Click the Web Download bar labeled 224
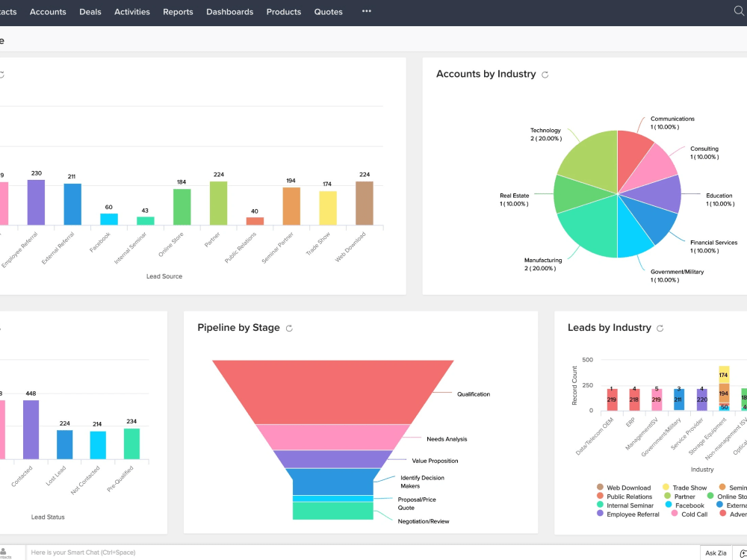This screenshot has width=747, height=560. pyautogui.click(x=365, y=203)
